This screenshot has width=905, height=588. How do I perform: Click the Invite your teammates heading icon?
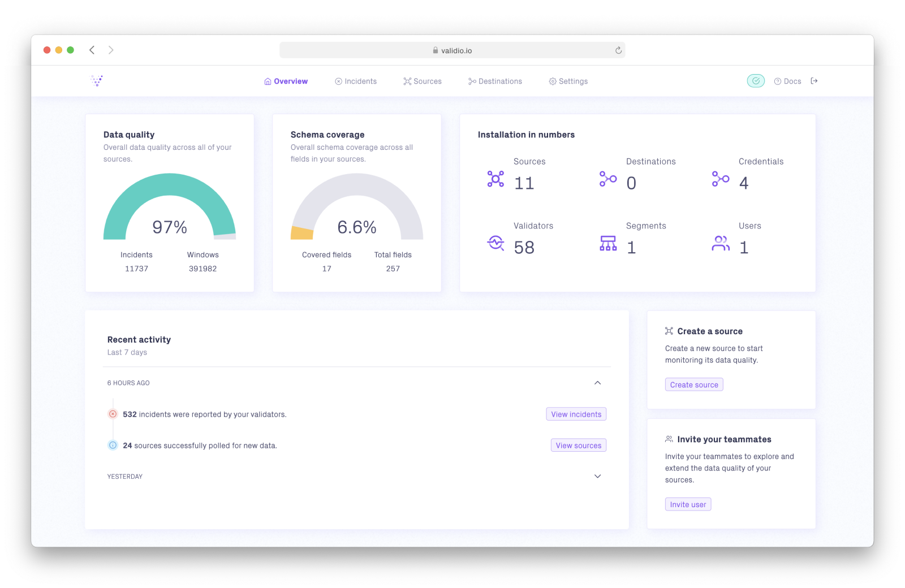coord(669,439)
